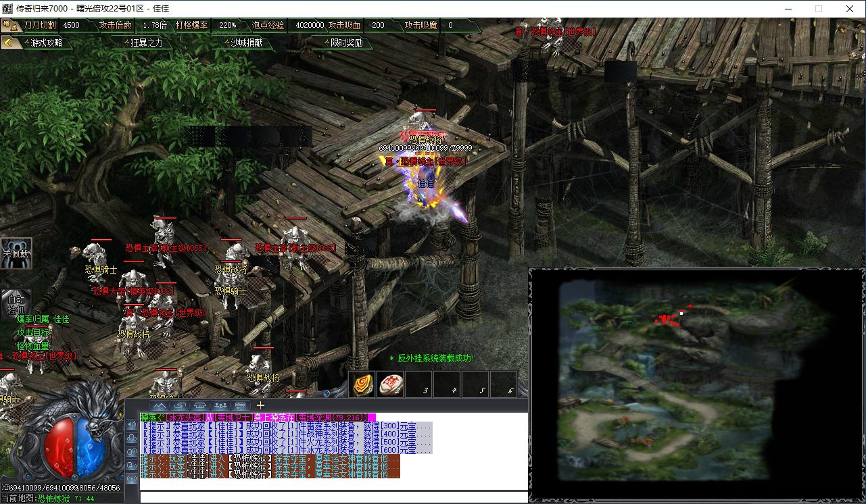866x504 pixels.
Task: Open the 游戏攻略 game guide menu
Action: (47, 43)
